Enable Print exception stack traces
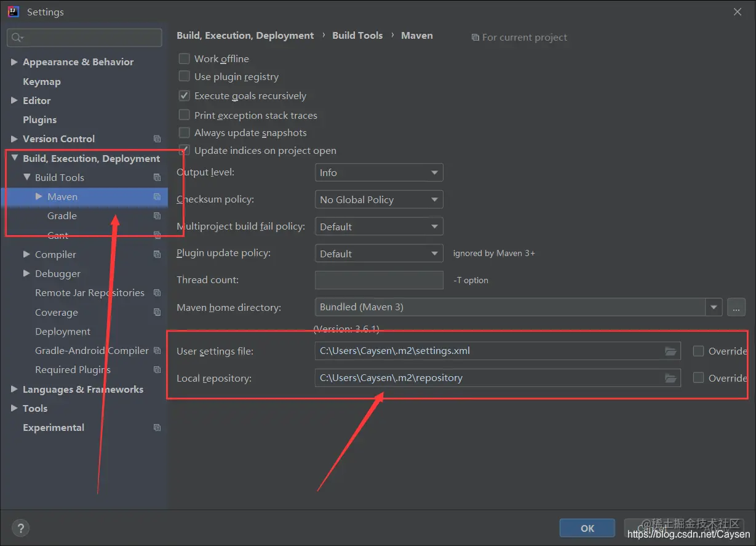Screen dimensions: 756x546 pyautogui.click(x=184, y=115)
